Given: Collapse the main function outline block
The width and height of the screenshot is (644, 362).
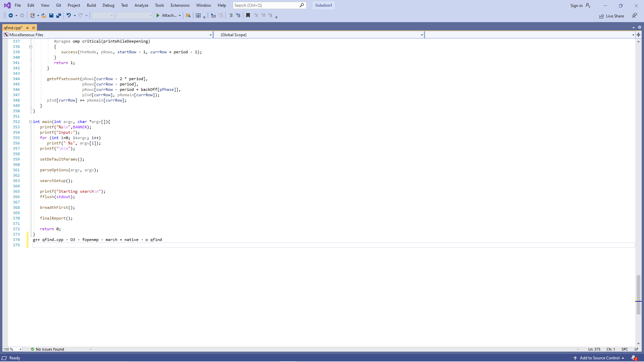Looking at the screenshot, I should pyautogui.click(x=31, y=122).
